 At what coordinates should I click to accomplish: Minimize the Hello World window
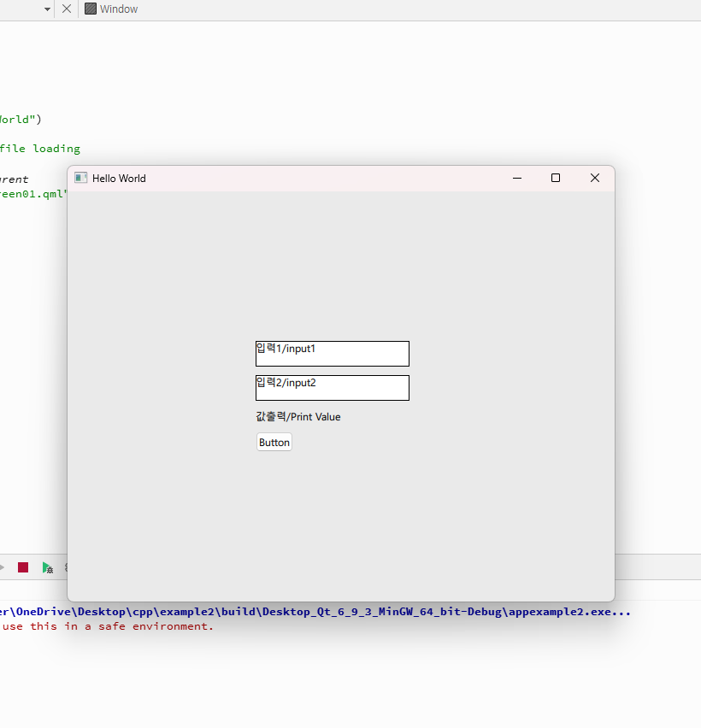pyautogui.click(x=516, y=178)
